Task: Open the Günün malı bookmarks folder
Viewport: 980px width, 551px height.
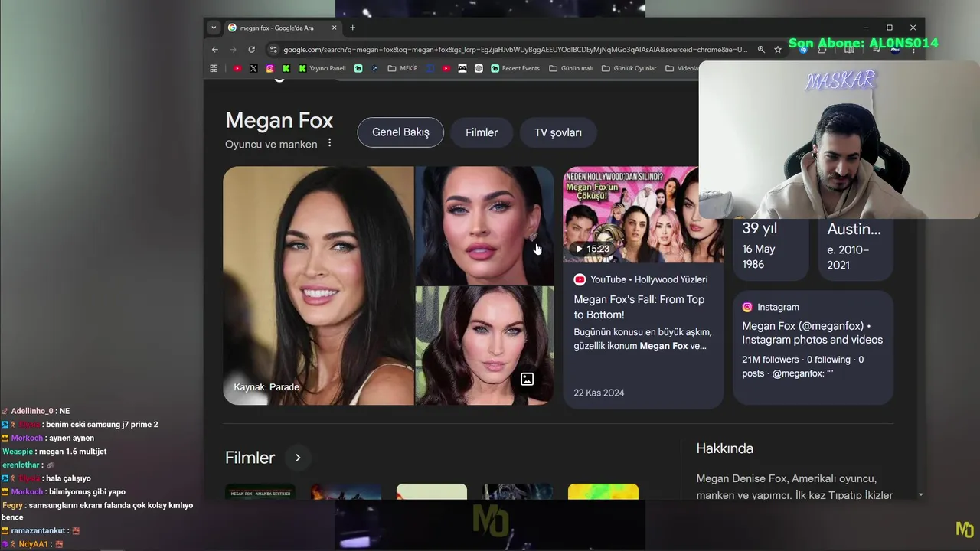Action: (571, 68)
